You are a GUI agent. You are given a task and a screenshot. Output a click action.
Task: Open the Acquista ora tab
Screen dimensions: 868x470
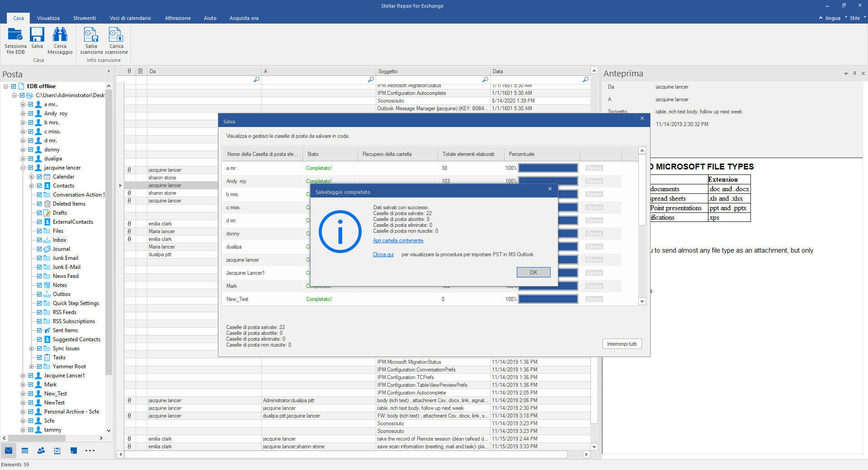(244, 18)
